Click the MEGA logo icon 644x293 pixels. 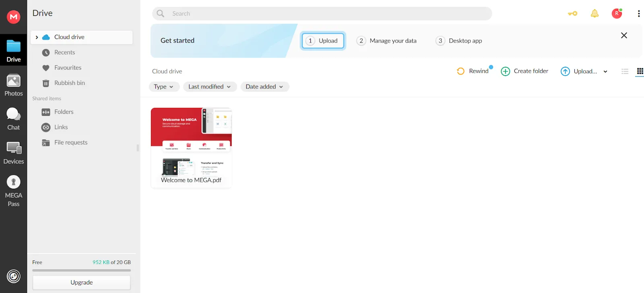[x=14, y=17]
